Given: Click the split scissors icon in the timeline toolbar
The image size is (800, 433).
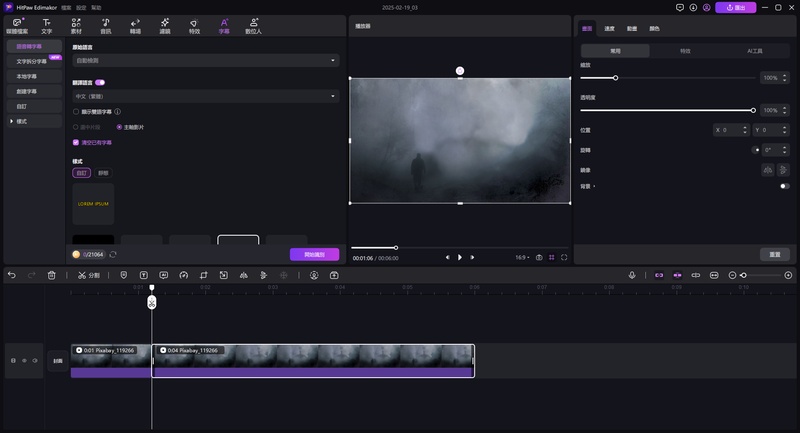Looking at the screenshot, I should [83, 275].
